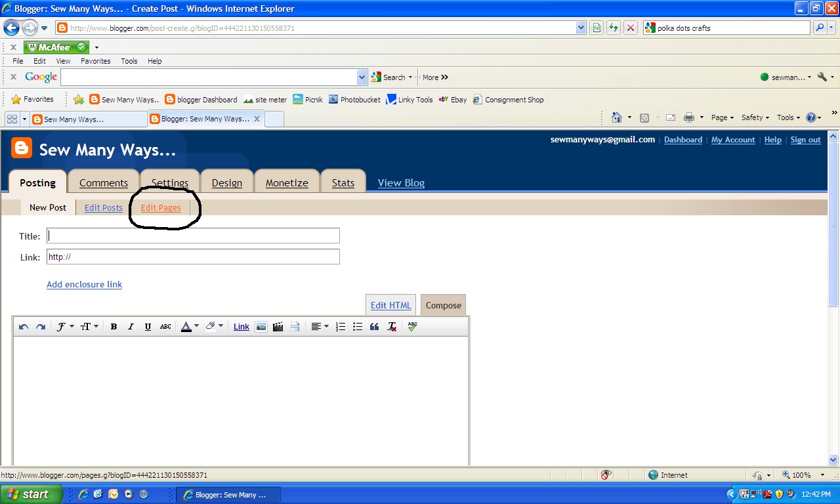The image size is (840, 504).
Task: Click the Insert image icon
Action: coord(261,327)
